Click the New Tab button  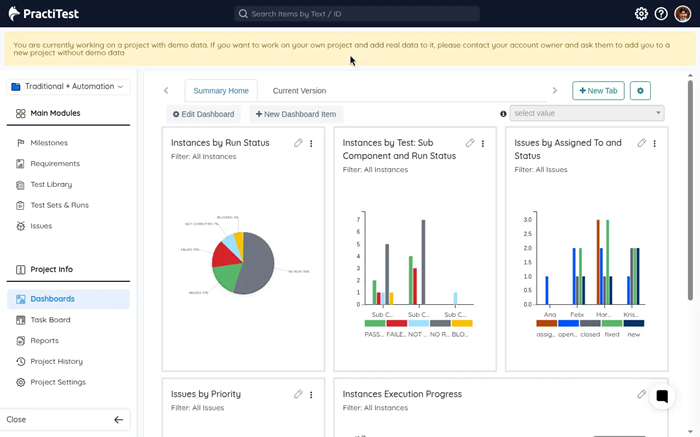pyautogui.click(x=598, y=91)
